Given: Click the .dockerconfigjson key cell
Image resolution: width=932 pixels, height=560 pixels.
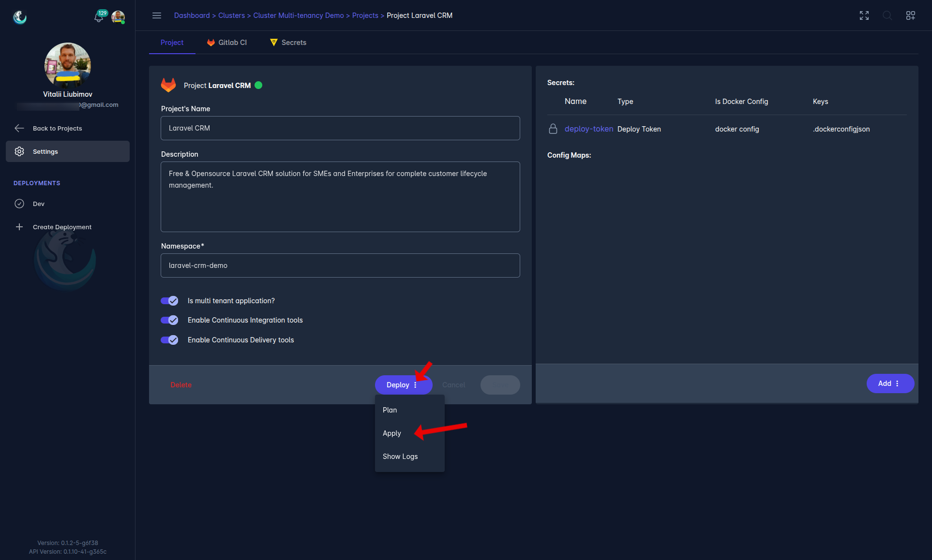Looking at the screenshot, I should coord(841,129).
